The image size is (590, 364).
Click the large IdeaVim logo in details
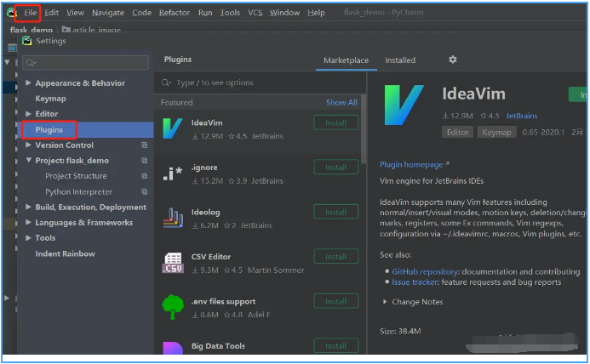(404, 105)
